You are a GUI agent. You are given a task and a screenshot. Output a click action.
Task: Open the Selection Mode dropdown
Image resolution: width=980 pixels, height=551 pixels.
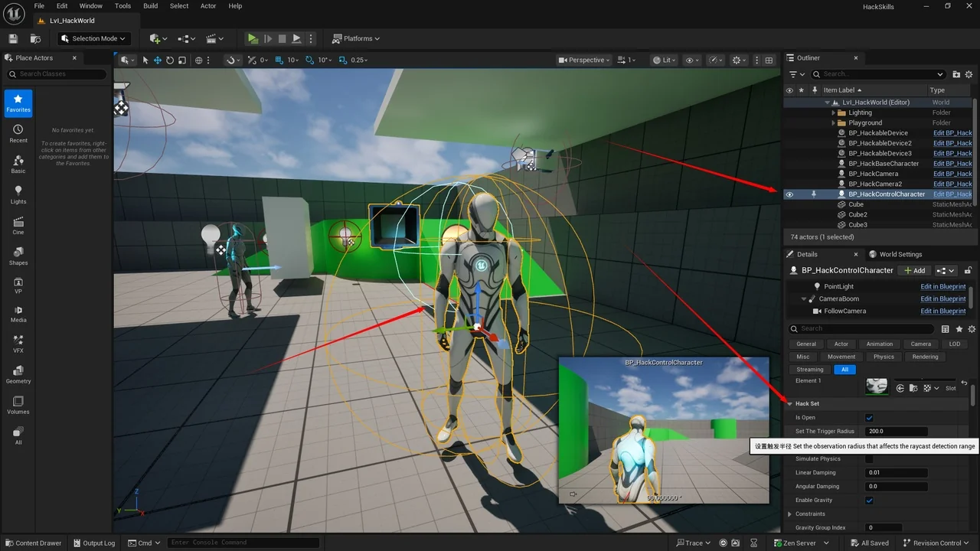pos(93,38)
